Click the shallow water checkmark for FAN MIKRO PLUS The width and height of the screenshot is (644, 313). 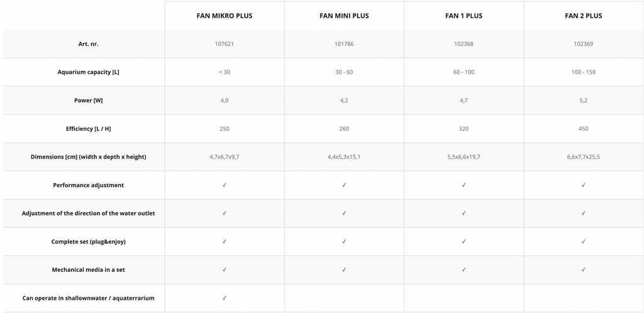pyautogui.click(x=225, y=298)
